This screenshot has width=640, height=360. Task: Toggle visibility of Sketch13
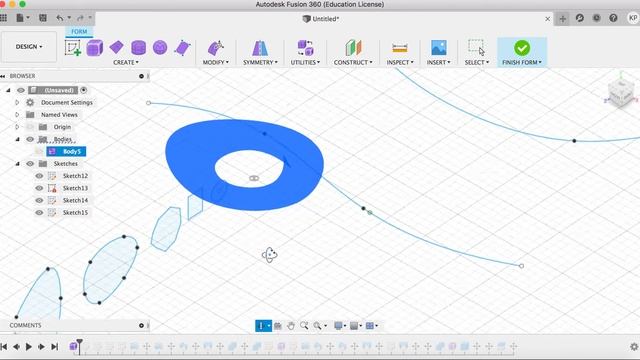[x=39, y=188]
